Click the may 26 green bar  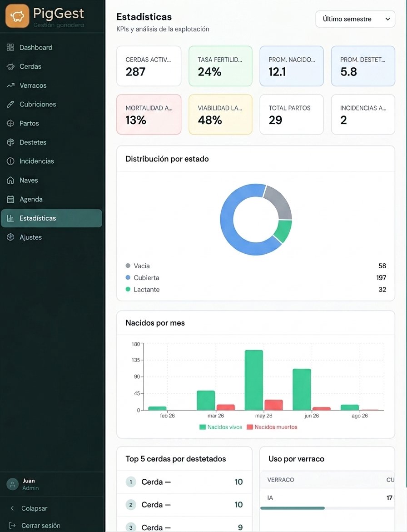(x=254, y=380)
